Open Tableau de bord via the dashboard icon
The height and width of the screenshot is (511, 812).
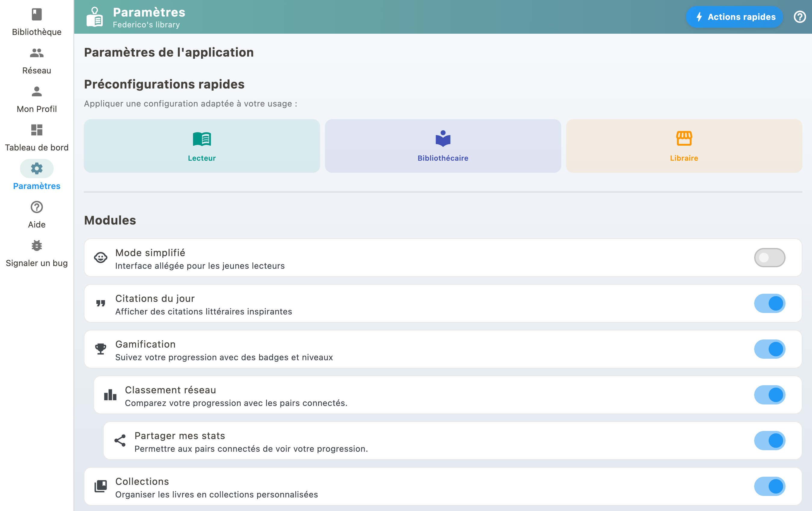(x=36, y=130)
